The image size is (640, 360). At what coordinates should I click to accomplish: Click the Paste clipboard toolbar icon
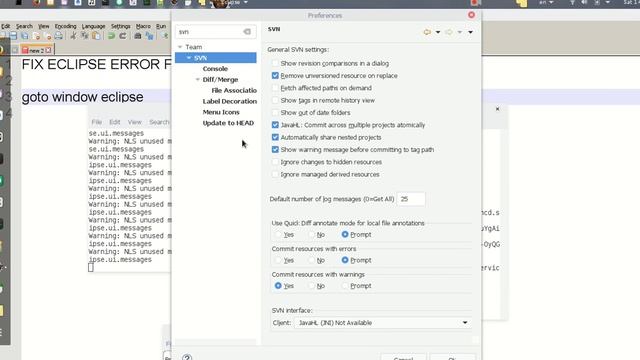(x=96, y=36)
